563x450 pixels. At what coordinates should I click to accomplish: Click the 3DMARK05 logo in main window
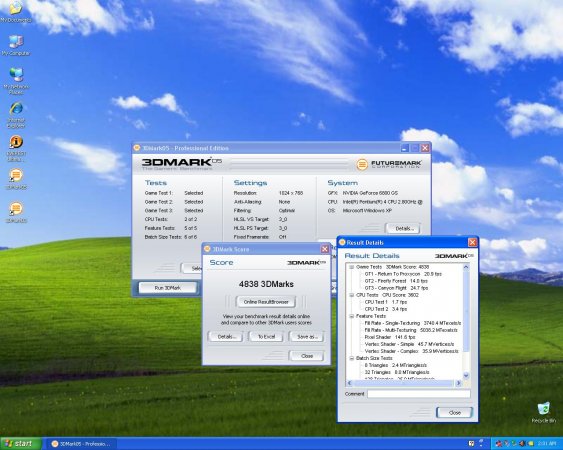click(181, 164)
